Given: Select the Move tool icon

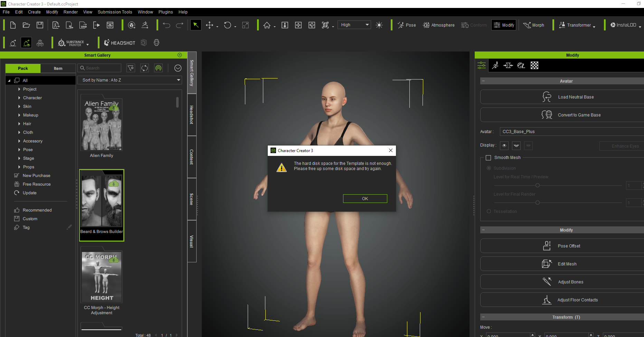Looking at the screenshot, I should [x=209, y=25].
